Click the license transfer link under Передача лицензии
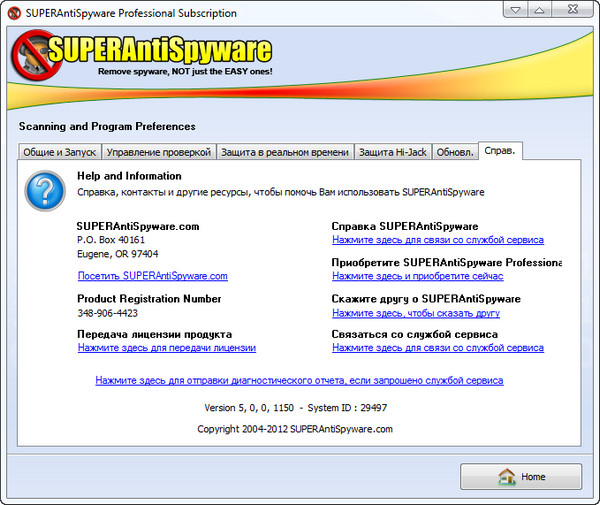 [x=166, y=348]
